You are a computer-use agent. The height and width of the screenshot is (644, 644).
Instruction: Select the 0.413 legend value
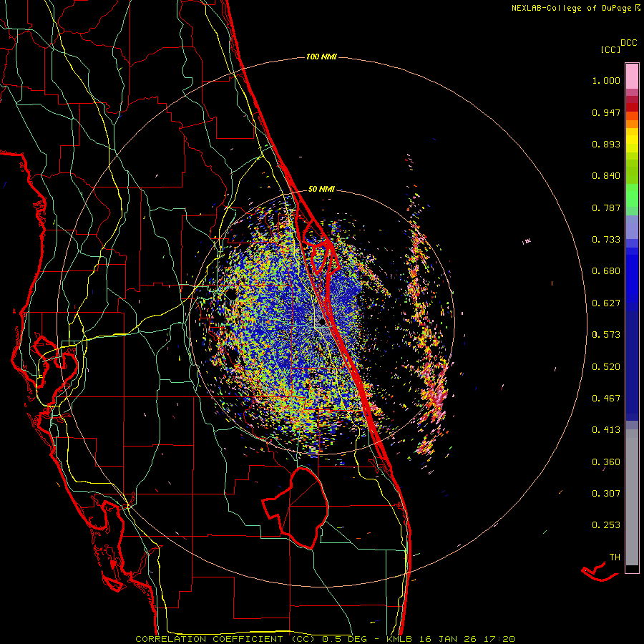(606, 430)
